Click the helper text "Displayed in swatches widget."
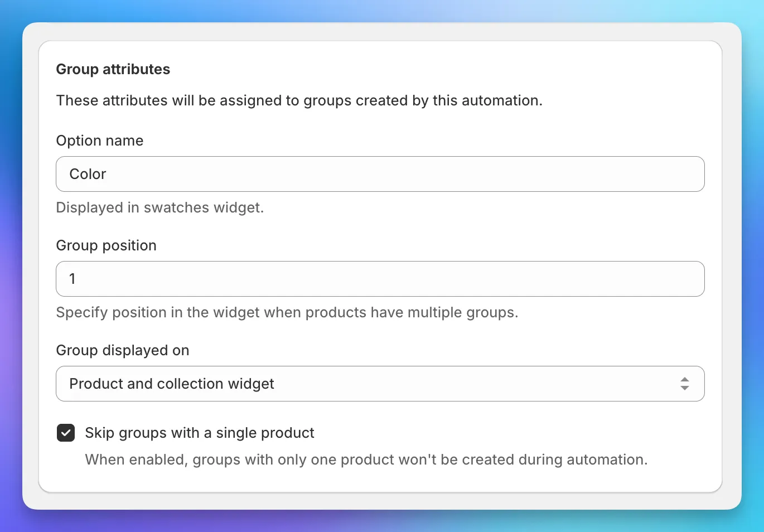Image resolution: width=764 pixels, height=532 pixels. pos(159,207)
